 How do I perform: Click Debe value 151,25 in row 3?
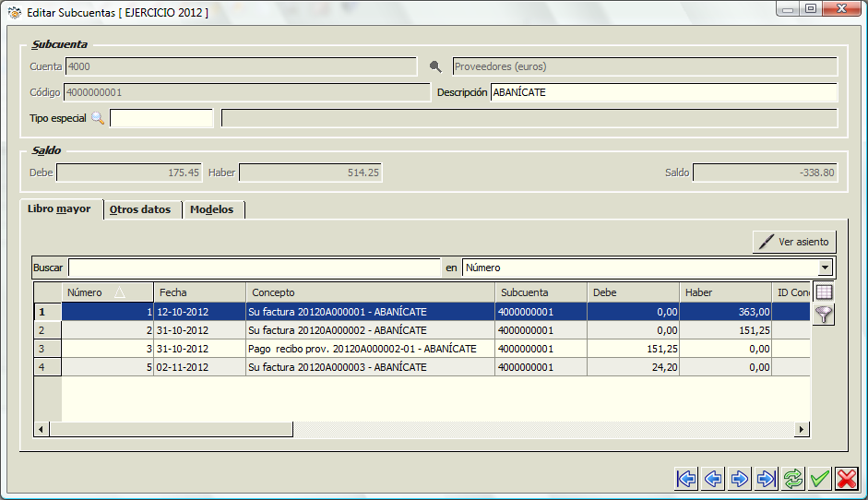click(x=634, y=349)
